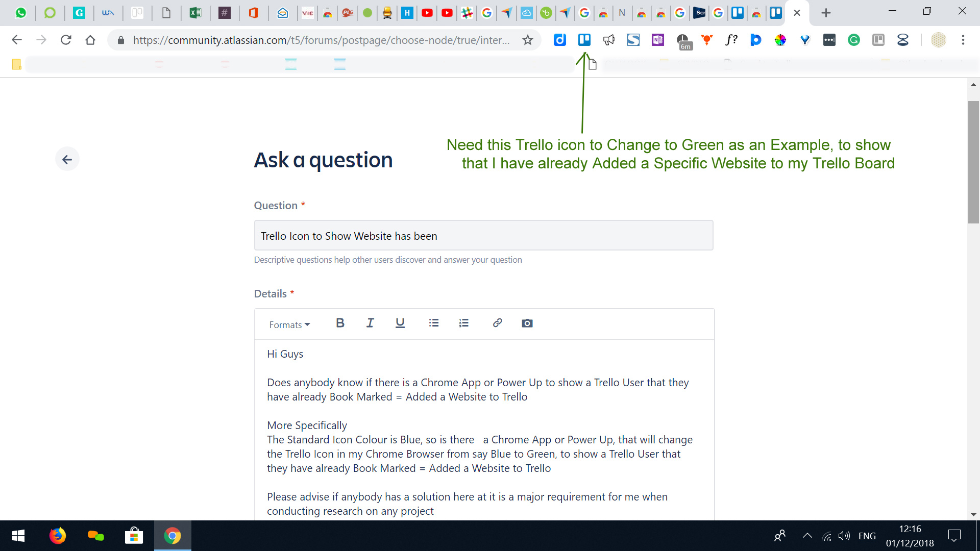Click the 6m timer extension icon
980x551 pixels.
click(x=683, y=41)
